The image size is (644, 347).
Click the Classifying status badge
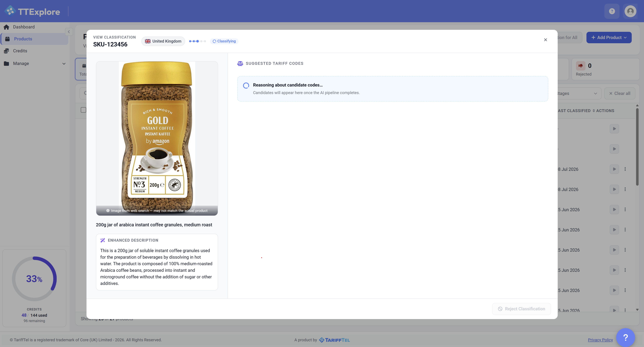point(224,41)
